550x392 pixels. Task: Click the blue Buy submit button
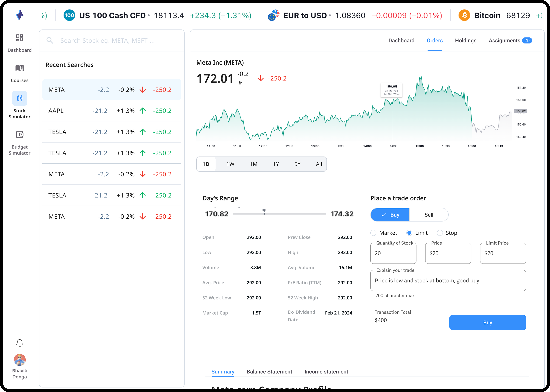point(487,322)
